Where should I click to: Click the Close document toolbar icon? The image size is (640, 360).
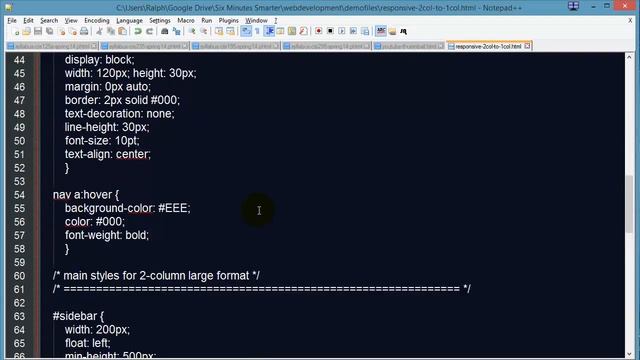pyautogui.click(x=61, y=31)
